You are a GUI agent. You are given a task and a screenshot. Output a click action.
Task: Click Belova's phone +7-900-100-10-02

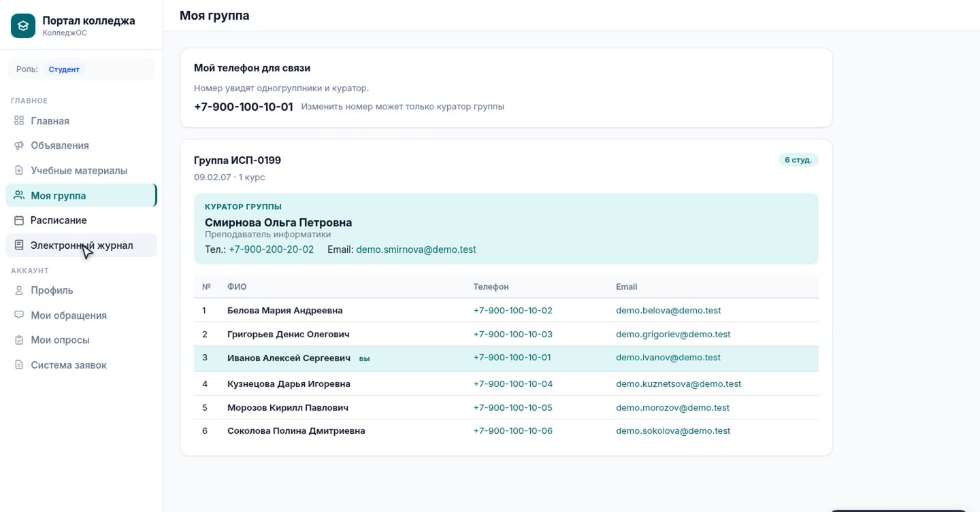512,310
